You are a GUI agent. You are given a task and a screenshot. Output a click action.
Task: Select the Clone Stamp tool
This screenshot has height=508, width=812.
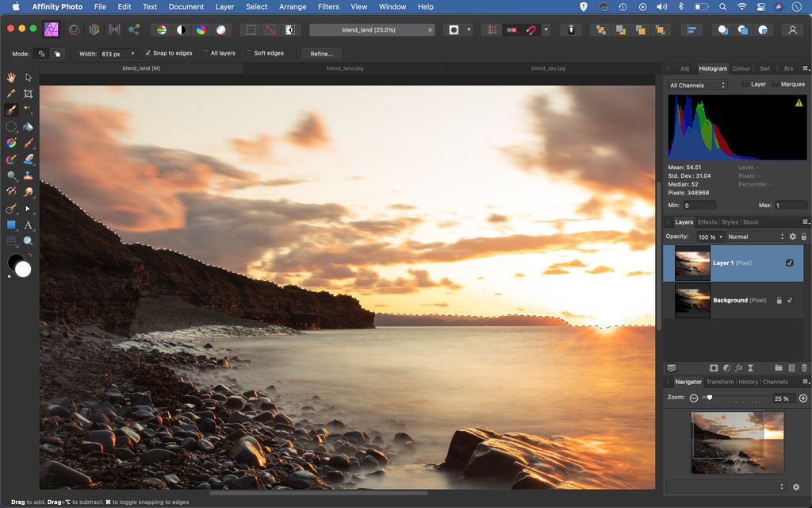pos(28,175)
